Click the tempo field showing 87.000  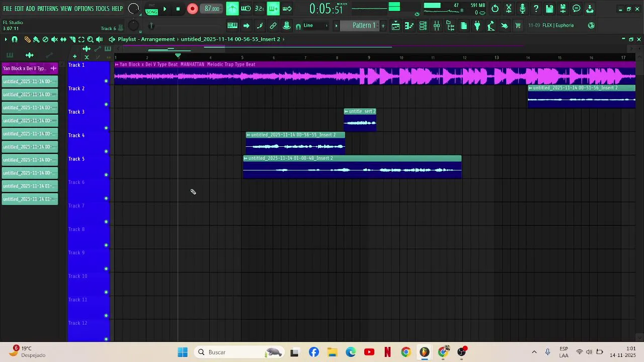click(212, 9)
